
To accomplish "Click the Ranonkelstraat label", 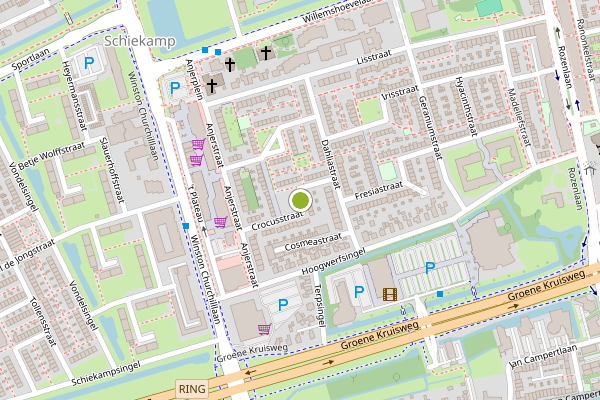I will (584, 49).
